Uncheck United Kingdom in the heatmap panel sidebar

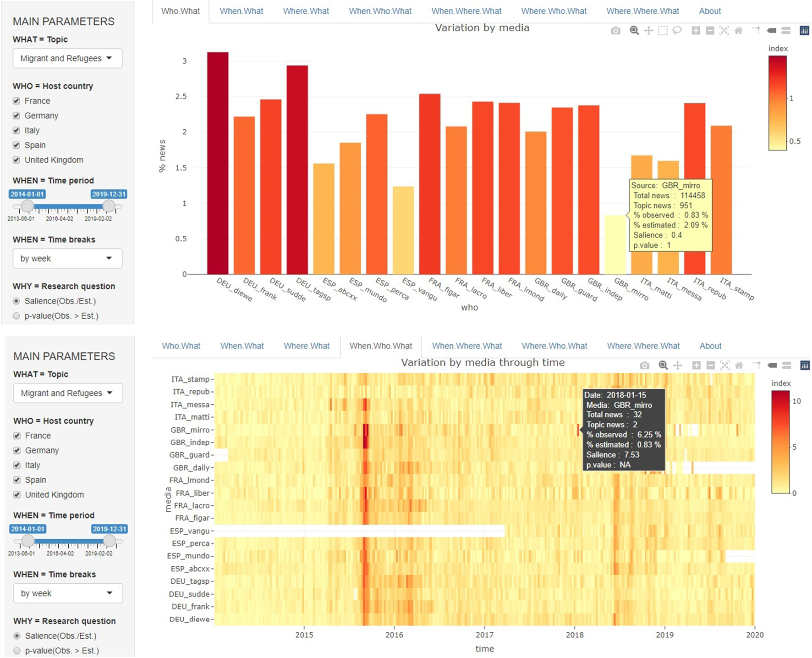tap(17, 495)
